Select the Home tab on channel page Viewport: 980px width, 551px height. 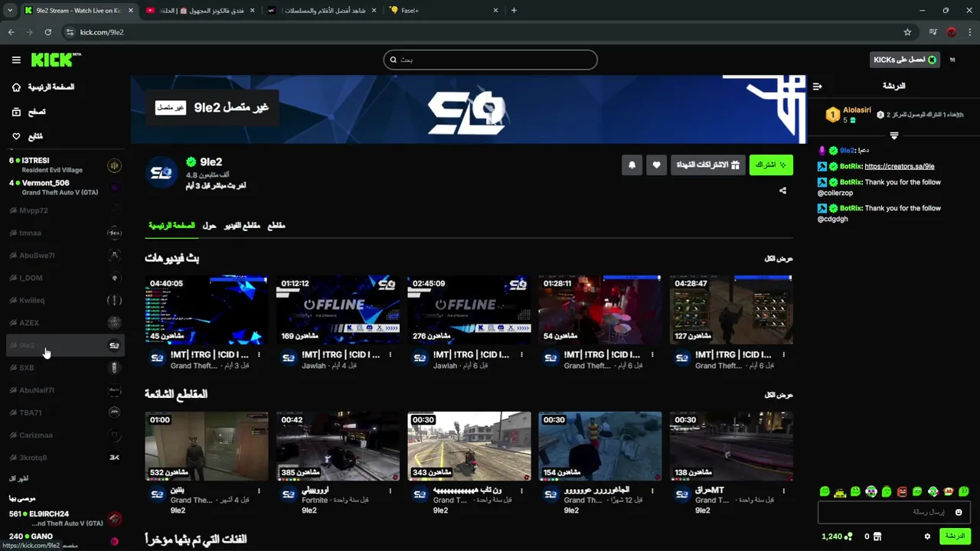click(171, 226)
